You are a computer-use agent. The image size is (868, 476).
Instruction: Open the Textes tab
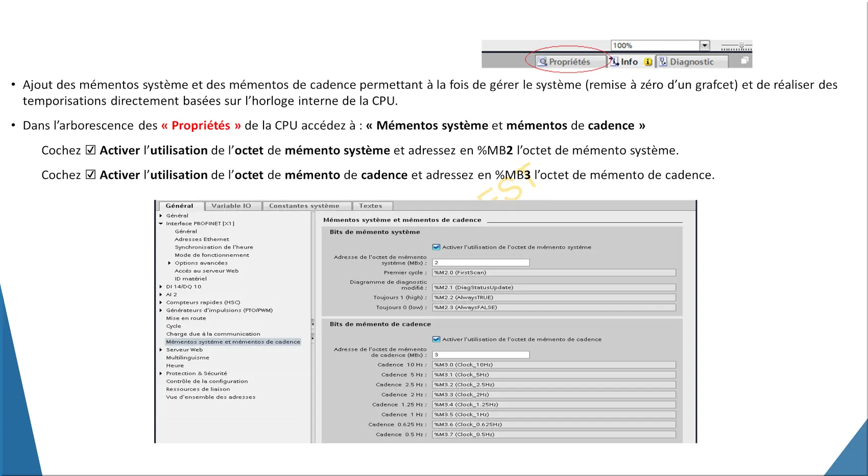tap(371, 206)
